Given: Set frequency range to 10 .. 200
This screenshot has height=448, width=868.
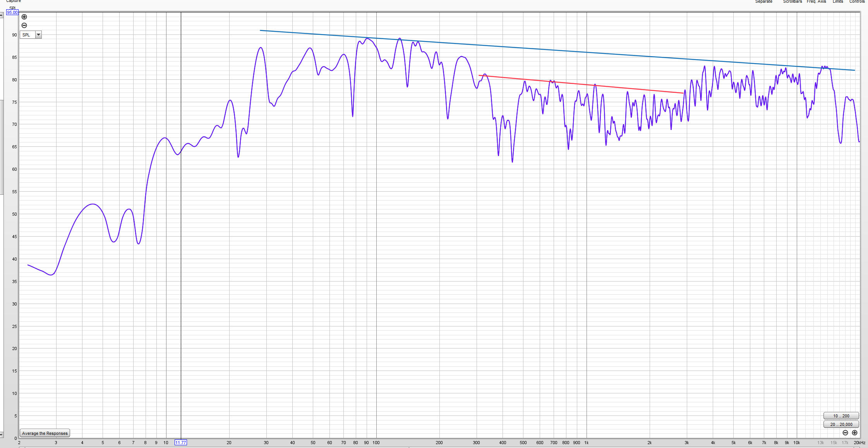Looking at the screenshot, I should pyautogui.click(x=841, y=416).
